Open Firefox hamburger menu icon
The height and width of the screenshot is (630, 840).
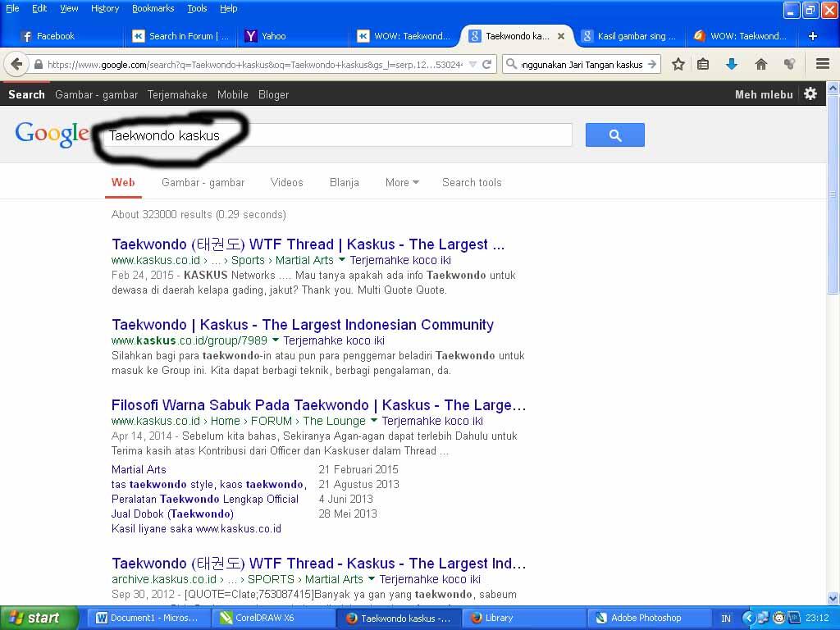[x=823, y=64]
